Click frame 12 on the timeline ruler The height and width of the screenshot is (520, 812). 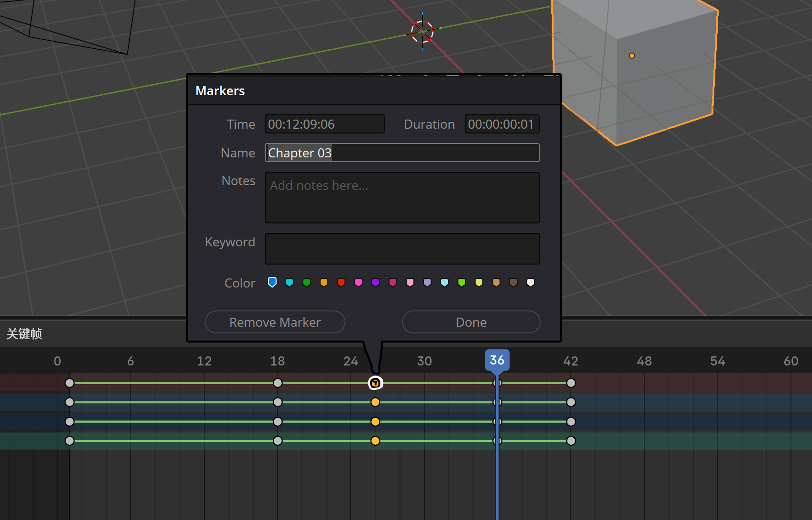tap(204, 361)
